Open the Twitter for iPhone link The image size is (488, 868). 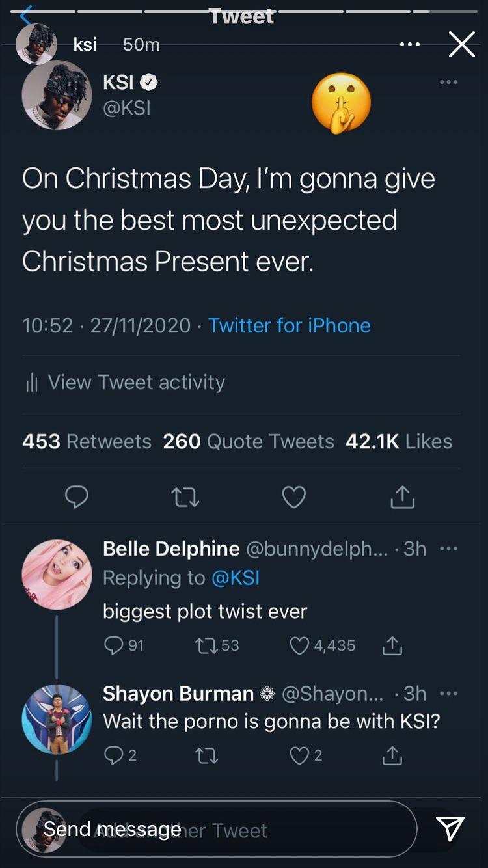coord(289,325)
